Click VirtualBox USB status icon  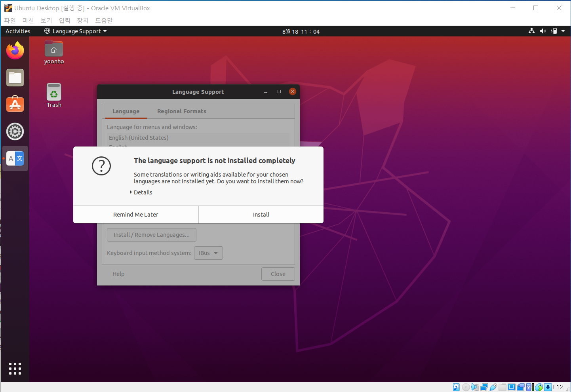coord(493,387)
